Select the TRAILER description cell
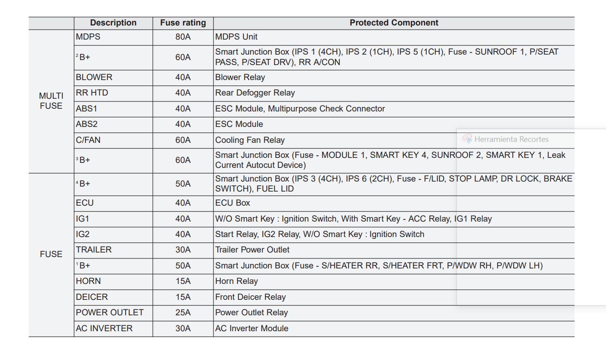The image size is (606, 364). point(94,250)
